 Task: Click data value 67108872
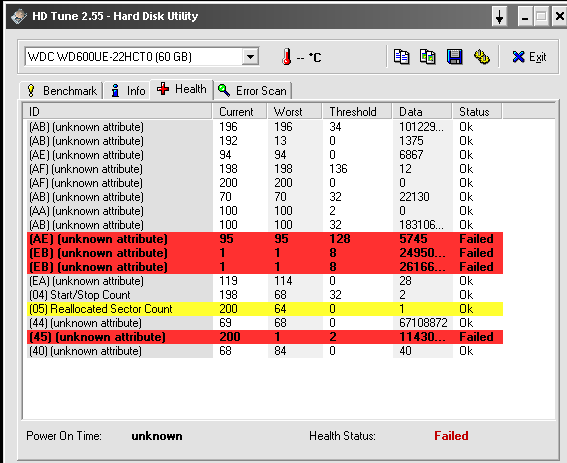pos(423,323)
